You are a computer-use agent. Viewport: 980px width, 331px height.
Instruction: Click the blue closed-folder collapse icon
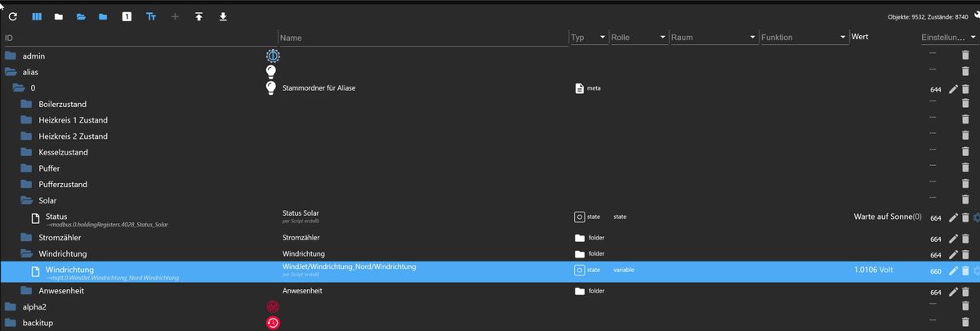pyautogui.click(x=103, y=16)
